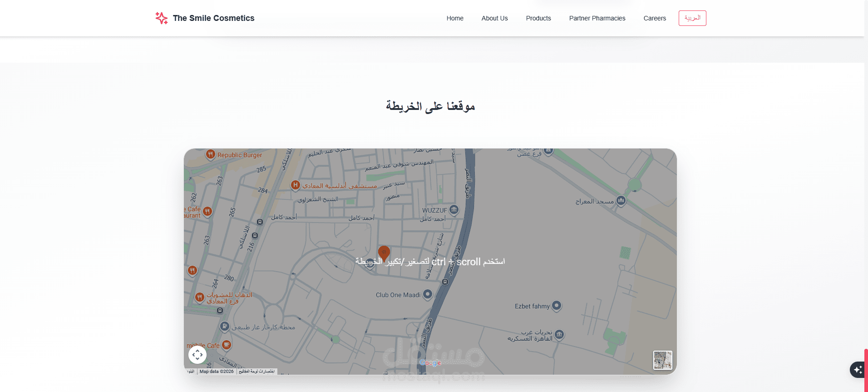Open the Careers page
This screenshot has width=868, height=392.
[x=655, y=18]
